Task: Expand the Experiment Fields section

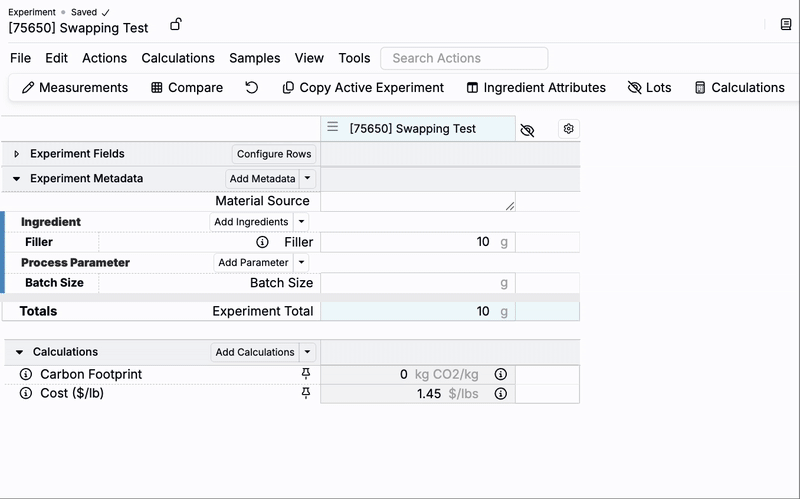Action: 17,154
